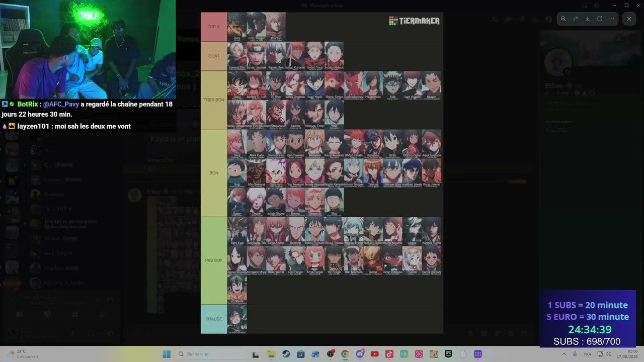Image resolution: width=644 pixels, height=362 pixels.
Task: Click the Light Yagami portrait
Action: click(412, 85)
